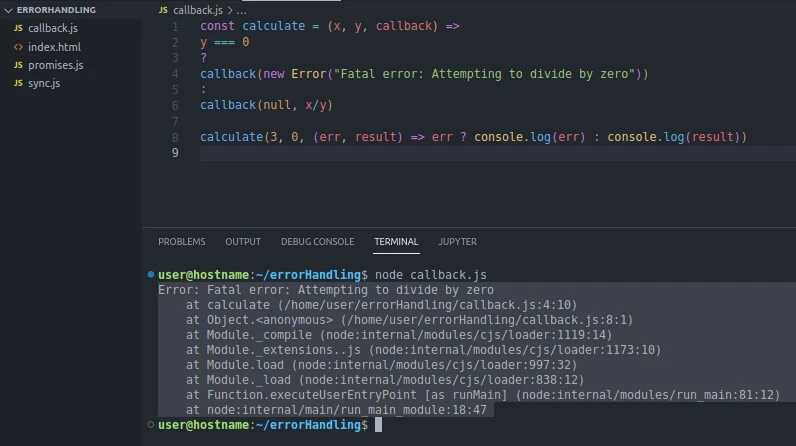This screenshot has height=446, width=796.
Task: Collapse the ERRORHANDLING folder chevron
Action: 9,10
